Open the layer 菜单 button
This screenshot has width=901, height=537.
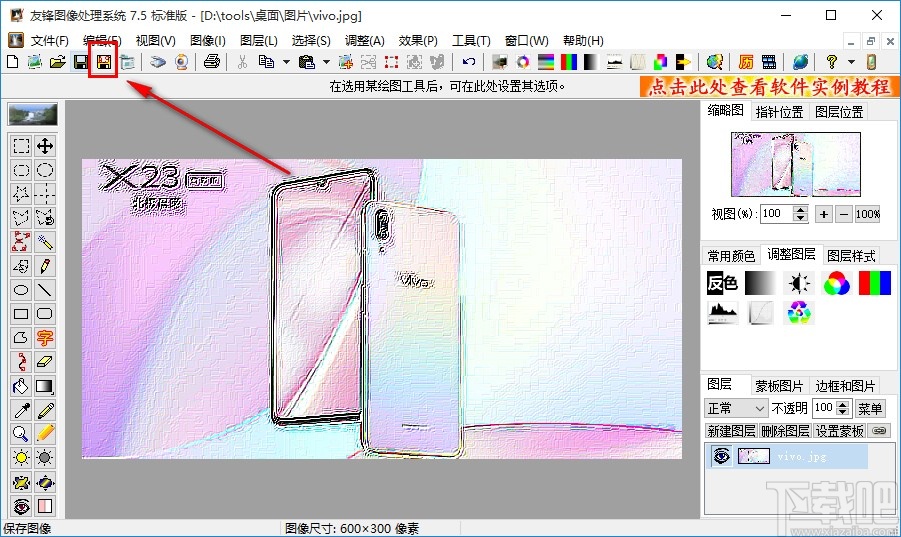click(x=869, y=408)
